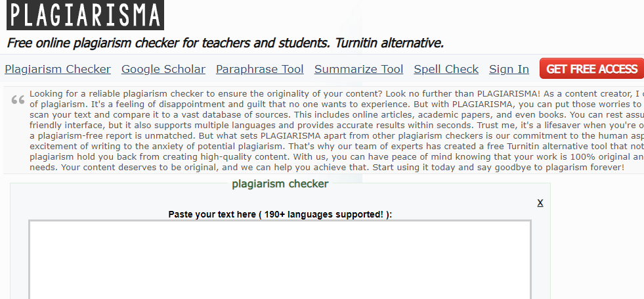644x299 pixels.
Task: Click the "190+ languages supported" text
Action: tap(323, 215)
